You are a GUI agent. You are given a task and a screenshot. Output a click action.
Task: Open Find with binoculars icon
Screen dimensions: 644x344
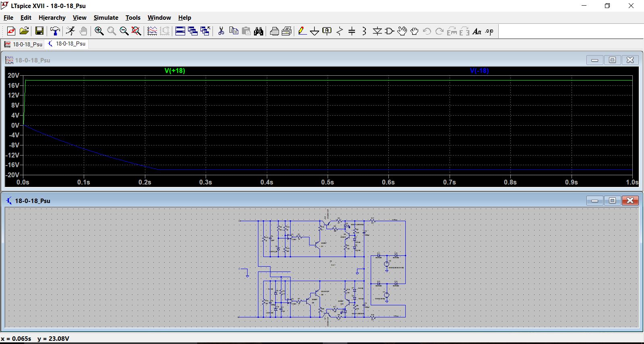(258, 31)
